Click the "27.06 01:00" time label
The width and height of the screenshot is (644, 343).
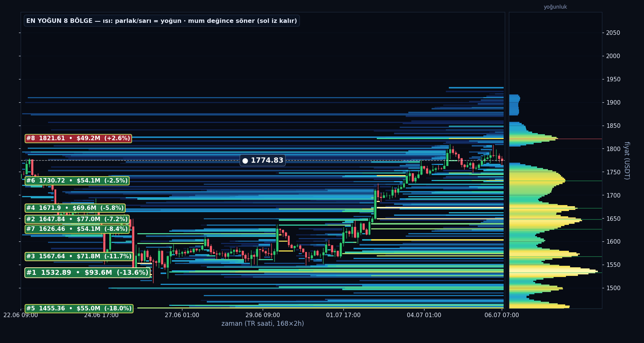pos(182,315)
